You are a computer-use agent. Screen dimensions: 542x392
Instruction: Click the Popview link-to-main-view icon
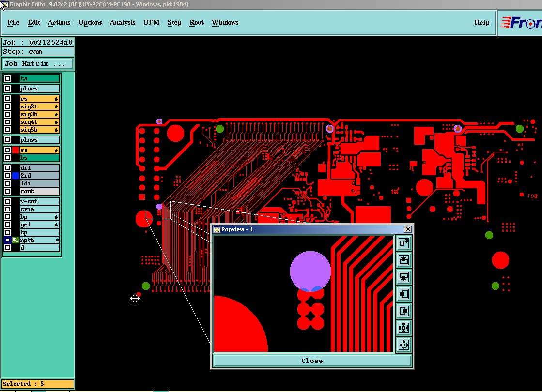403,243
